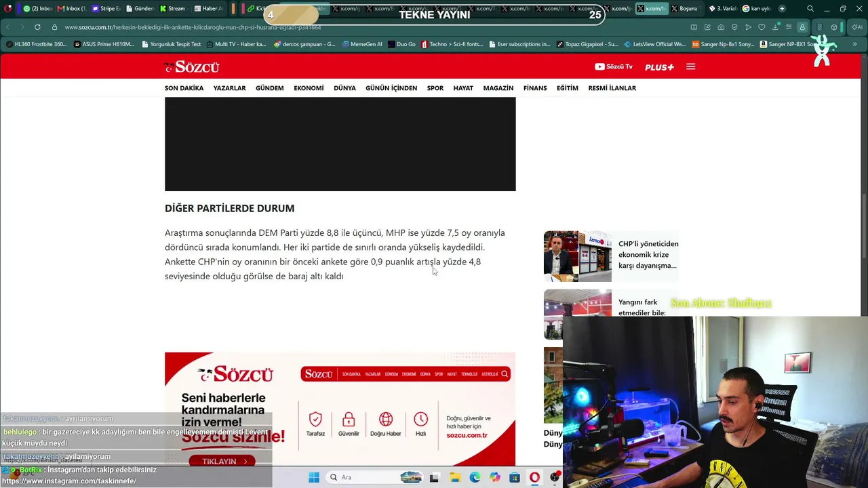Image resolution: width=868 pixels, height=488 pixels.
Task: Navigate to DÜNYA category
Action: tap(344, 88)
